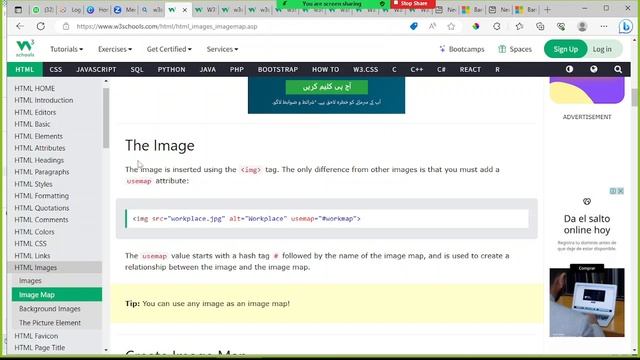Expand the Get Certified dropdown
This screenshot has width=640, height=360.
(x=169, y=49)
